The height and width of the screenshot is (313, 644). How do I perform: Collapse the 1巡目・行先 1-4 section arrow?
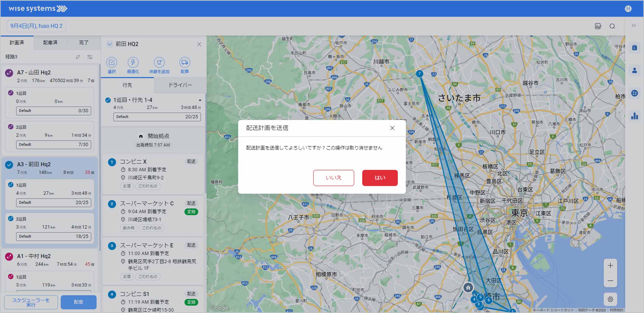[200, 100]
